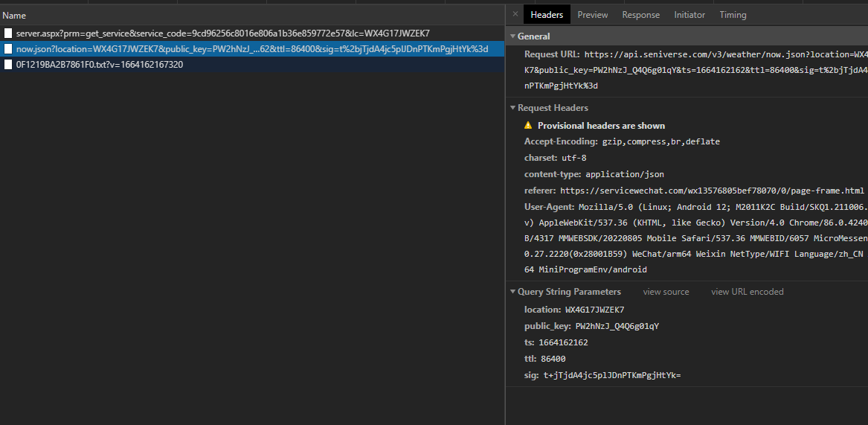Open the Response tab

(x=640, y=15)
